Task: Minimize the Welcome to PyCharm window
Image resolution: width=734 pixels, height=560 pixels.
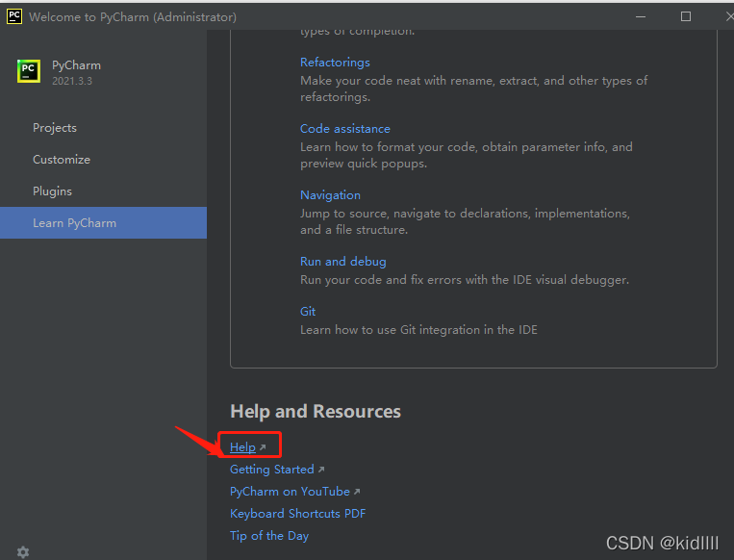Action: (641, 17)
